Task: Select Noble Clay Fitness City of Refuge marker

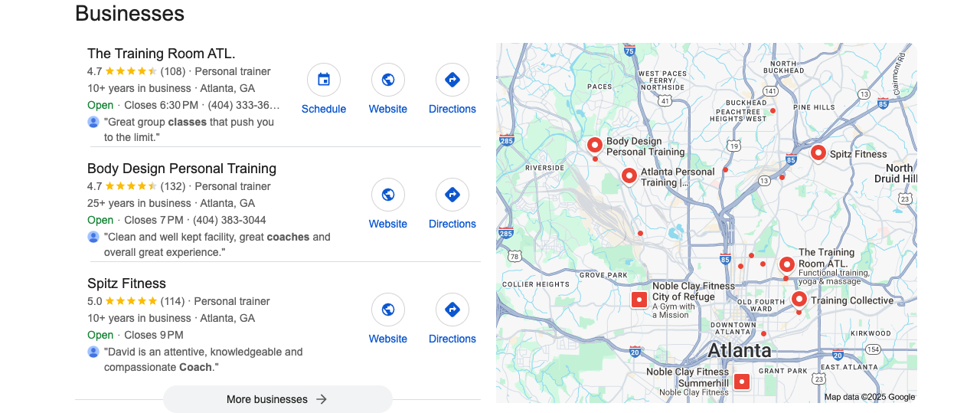Action: 639,300
